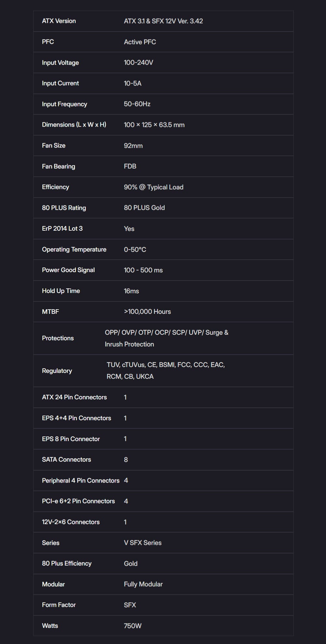Image resolution: width=326 pixels, height=644 pixels.
Task: Click the Input Current label
Action: (60, 83)
